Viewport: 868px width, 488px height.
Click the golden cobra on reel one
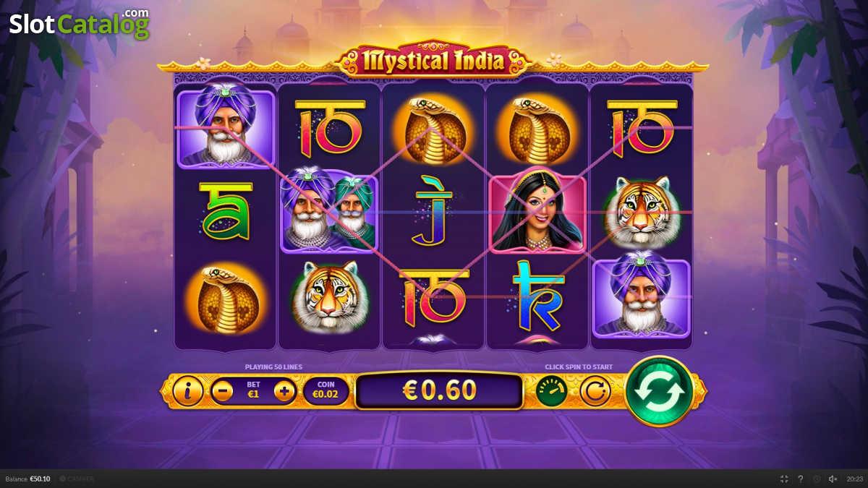coord(226,298)
